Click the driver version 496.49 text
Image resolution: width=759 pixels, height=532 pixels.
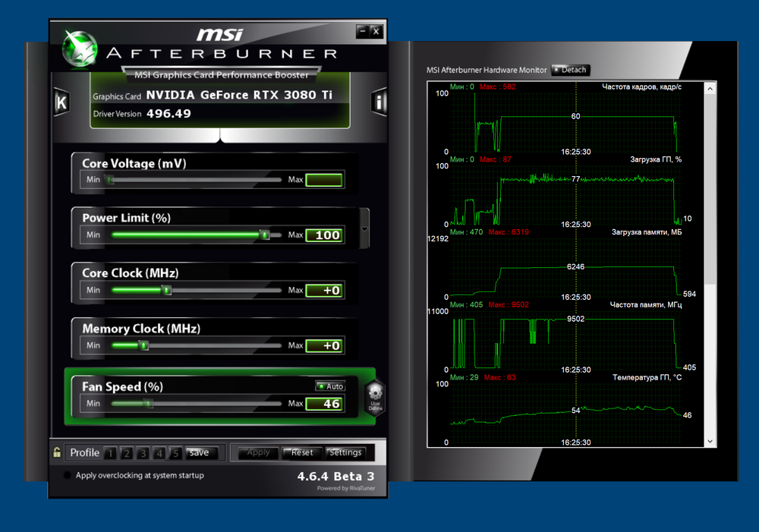[x=168, y=113]
